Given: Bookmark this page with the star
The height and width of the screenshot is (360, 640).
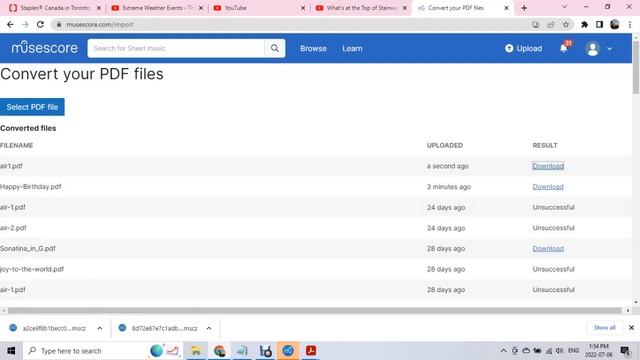Looking at the screenshot, I should pyautogui.click(x=566, y=24).
